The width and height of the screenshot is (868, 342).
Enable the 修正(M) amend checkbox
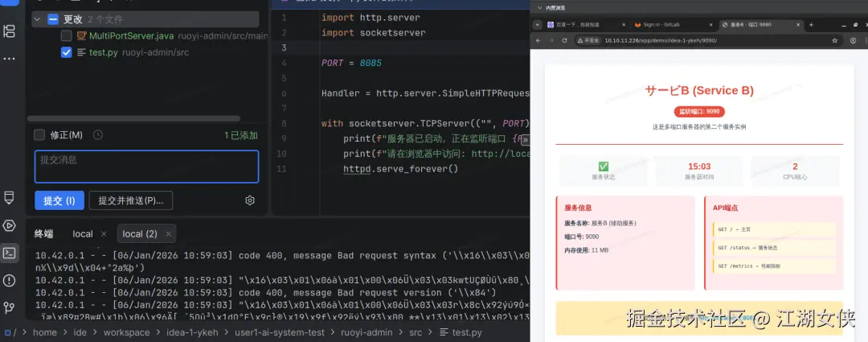pos(39,134)
